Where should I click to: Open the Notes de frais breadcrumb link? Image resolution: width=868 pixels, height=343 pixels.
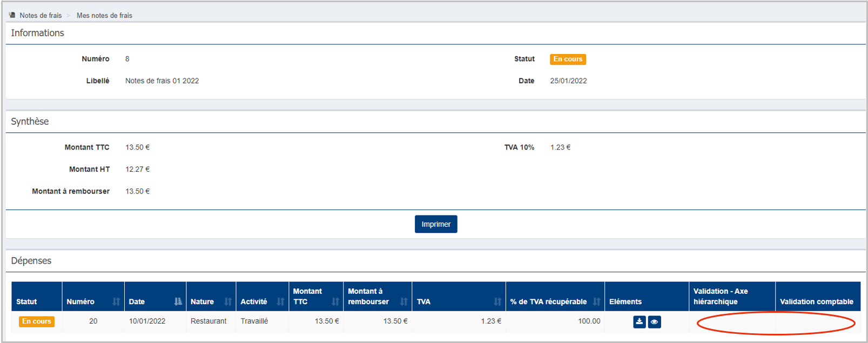point(41,16)
